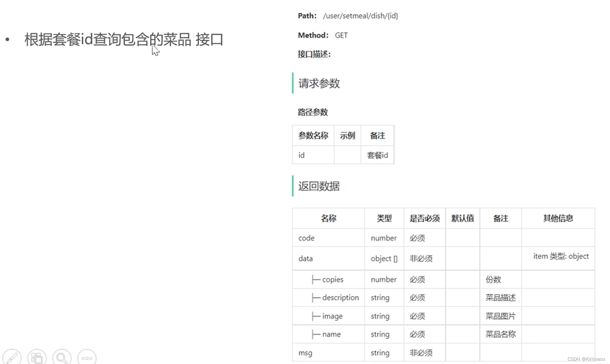The image size is (610, 364).
Task: Select the pen annotation tool
Action: pos(12,357)
